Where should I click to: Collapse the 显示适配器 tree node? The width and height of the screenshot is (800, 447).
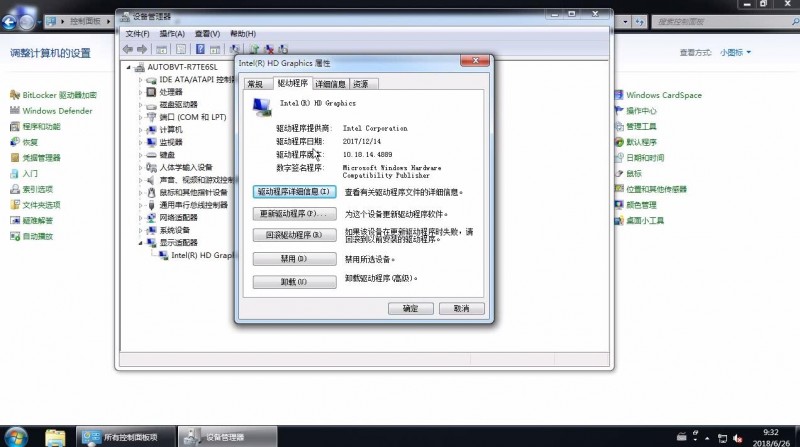(x=140, y=243)
